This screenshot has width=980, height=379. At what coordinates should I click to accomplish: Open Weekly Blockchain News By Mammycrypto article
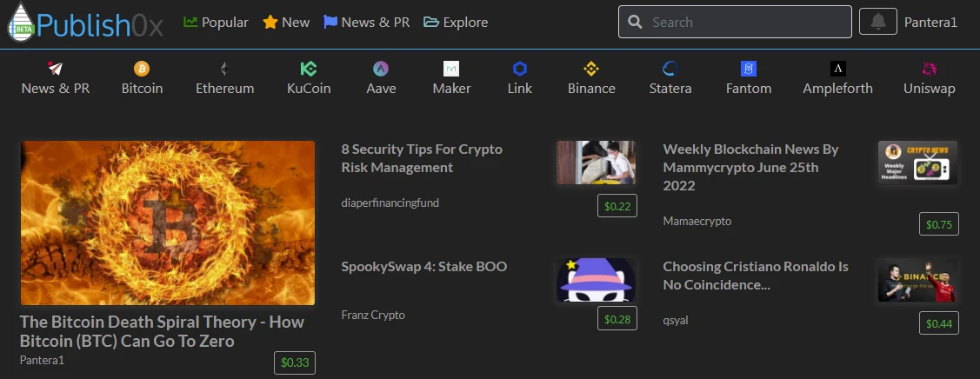(750, 168)
